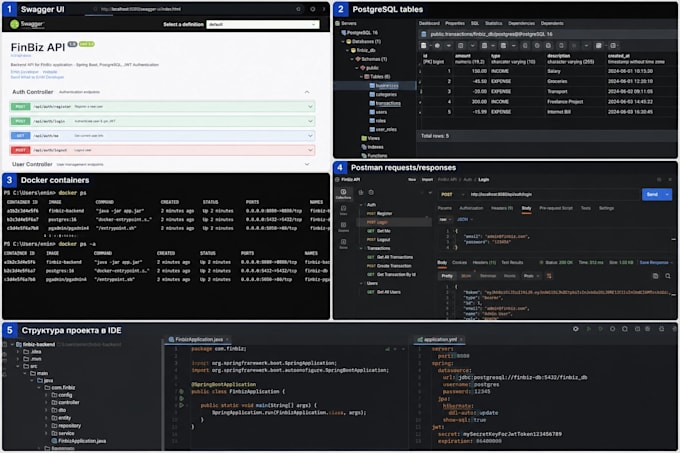Click the search icon in Postman response
680x453 pixels.
pyautogui.click(x=668, y=276)
